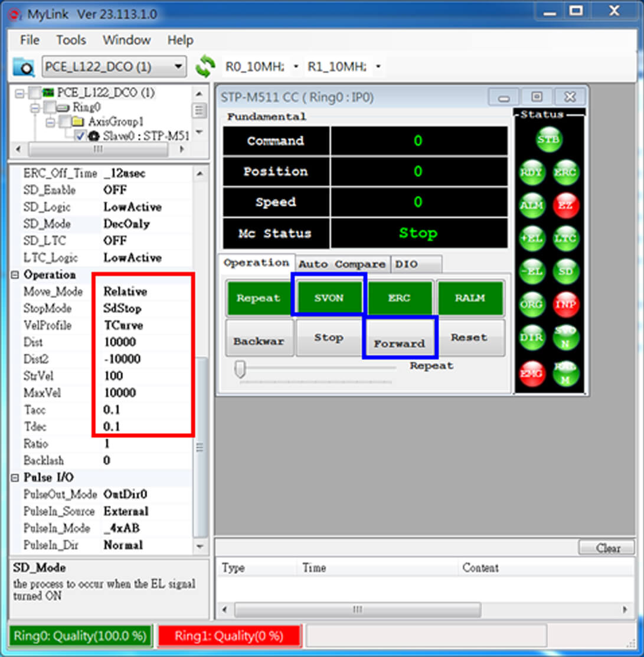Click the ORG status indicator
Screen dimensions: 644x657
pos(532,304)
